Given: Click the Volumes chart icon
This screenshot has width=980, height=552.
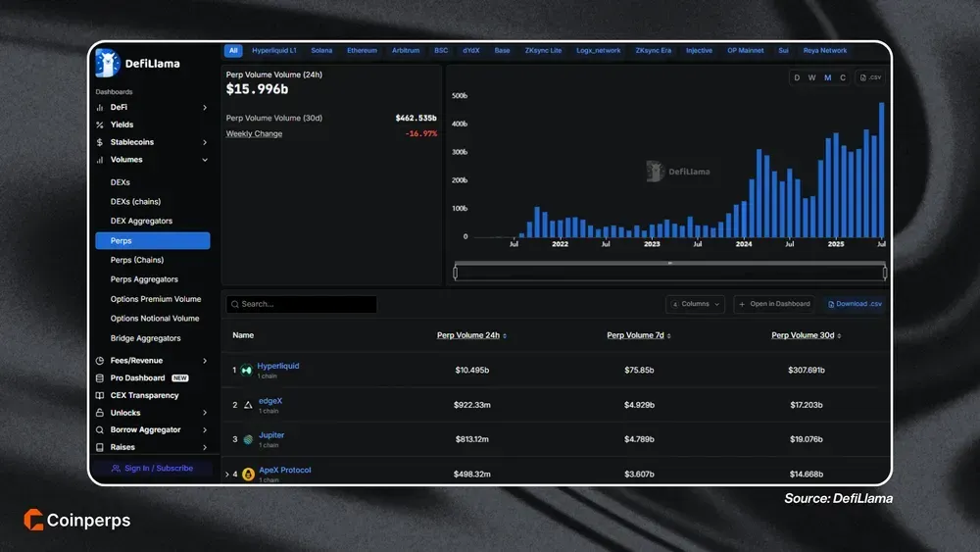Looking at the screenshot, I should point(99,160).
